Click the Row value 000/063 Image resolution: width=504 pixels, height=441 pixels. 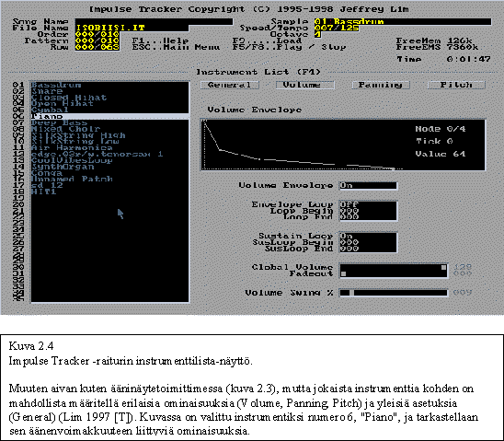(97, 47)
